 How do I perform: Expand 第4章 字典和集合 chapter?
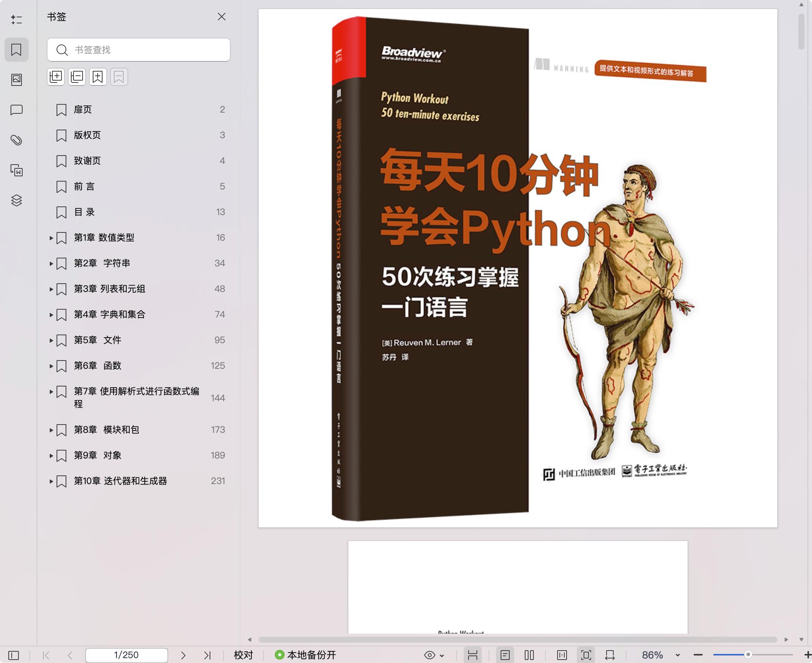click(51, 315)
